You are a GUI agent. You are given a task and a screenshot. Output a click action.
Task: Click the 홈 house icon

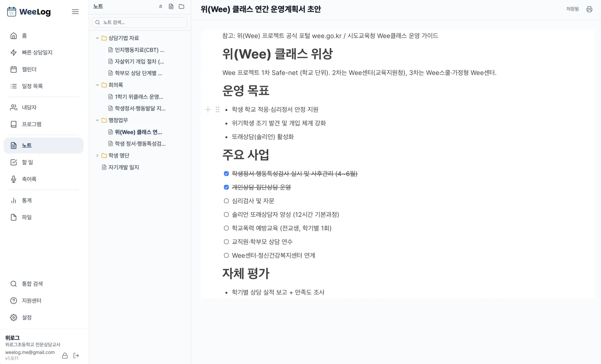[x=13, y=36]
